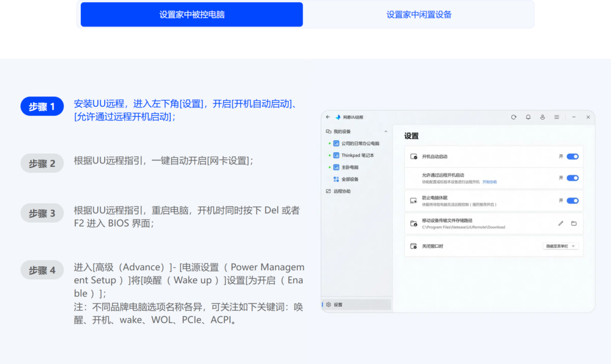Click the 移动设备传输文件存储路径 folder icon
This screenshot has width=611, height=364.
pyautogui.click(x=414, y=223)
